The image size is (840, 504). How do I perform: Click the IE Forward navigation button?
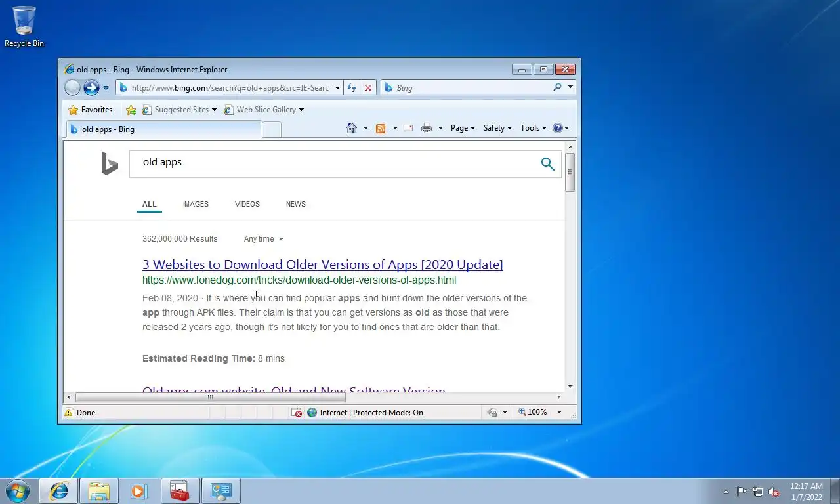(91, 87)
